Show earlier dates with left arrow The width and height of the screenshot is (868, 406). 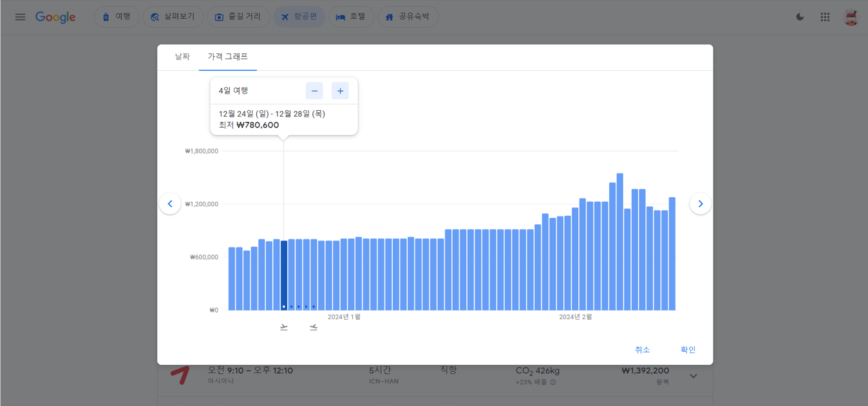(170, 204)
